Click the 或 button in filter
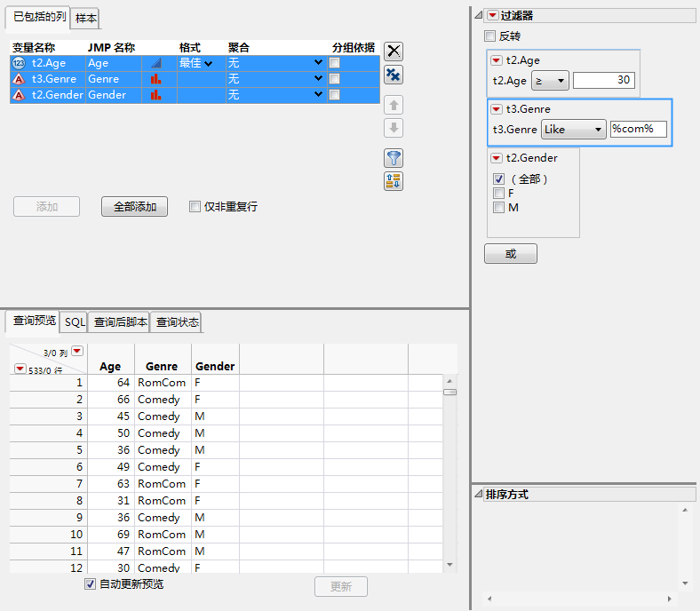The height and width of the screenshot is (611, 700). click(511, 253)
